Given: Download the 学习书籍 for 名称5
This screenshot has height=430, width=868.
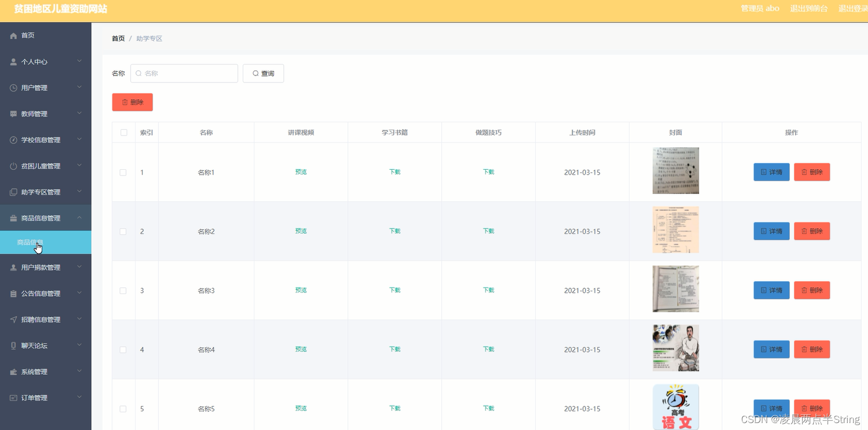Looking at the screenshot, I should point(395,409).
